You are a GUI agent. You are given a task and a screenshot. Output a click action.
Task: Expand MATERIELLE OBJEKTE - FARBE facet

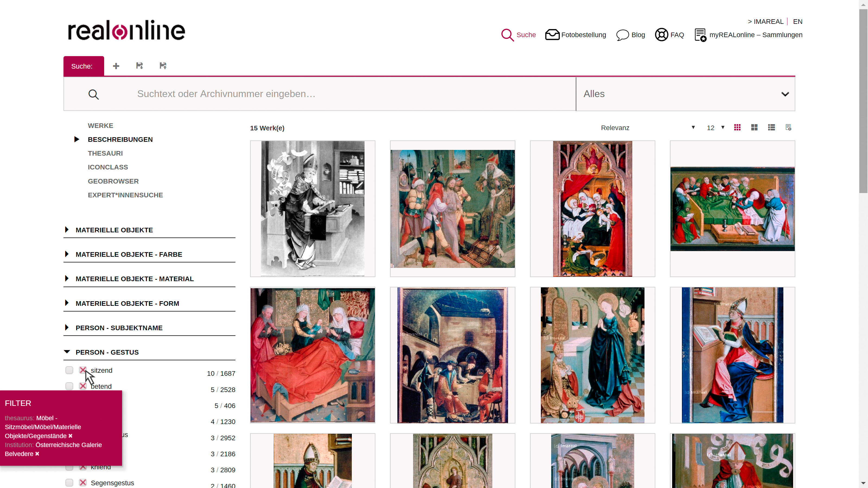coord(149,254)
